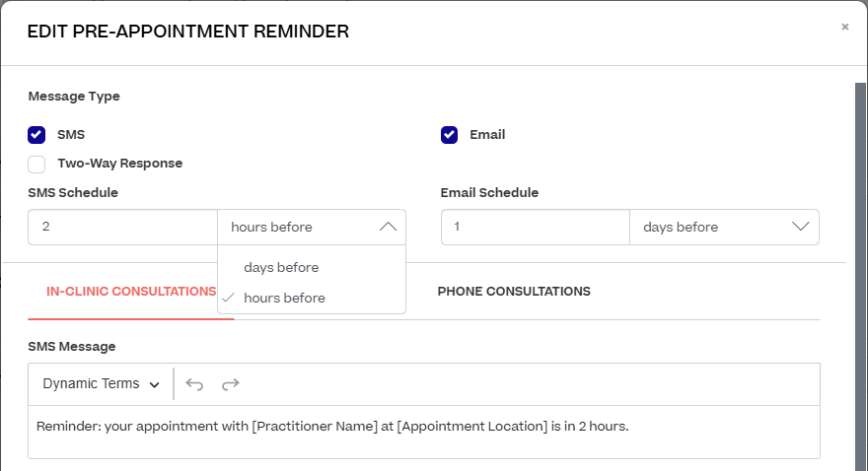Uncheck the SMS message type checkbox
868x471 pixels.
36,135
